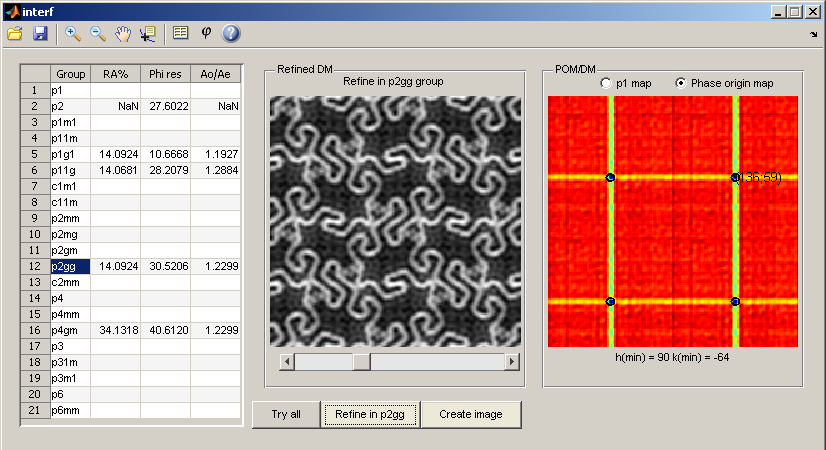Minimize the interf window
The image size is (826, 450).
point(778,12)
